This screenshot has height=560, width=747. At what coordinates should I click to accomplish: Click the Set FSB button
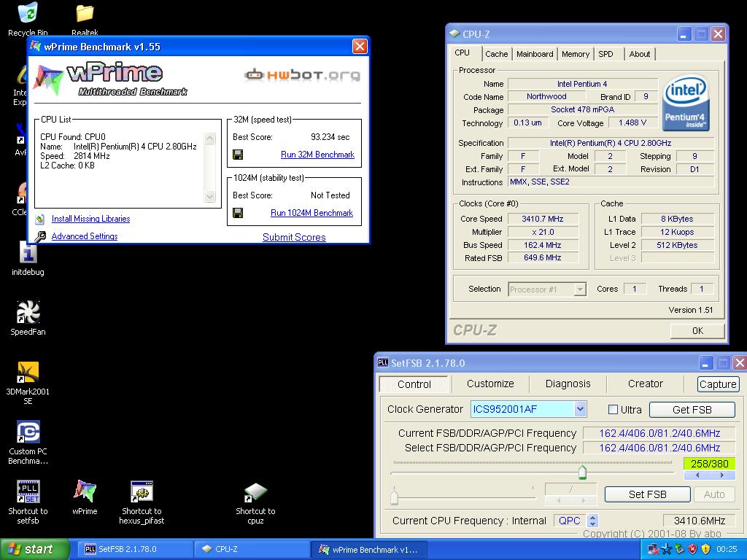(648, 494)
